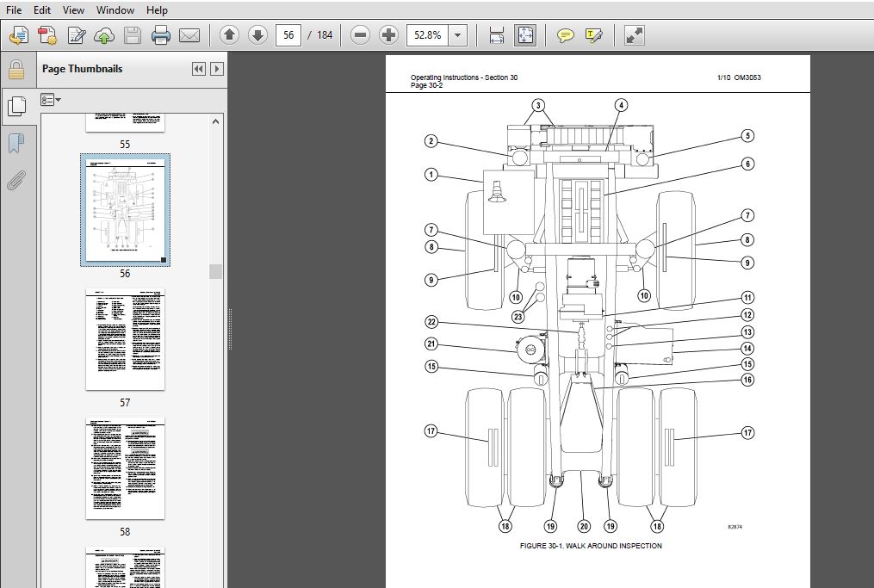
Task: Go to next page with down arrow
Action: (257, 35)
